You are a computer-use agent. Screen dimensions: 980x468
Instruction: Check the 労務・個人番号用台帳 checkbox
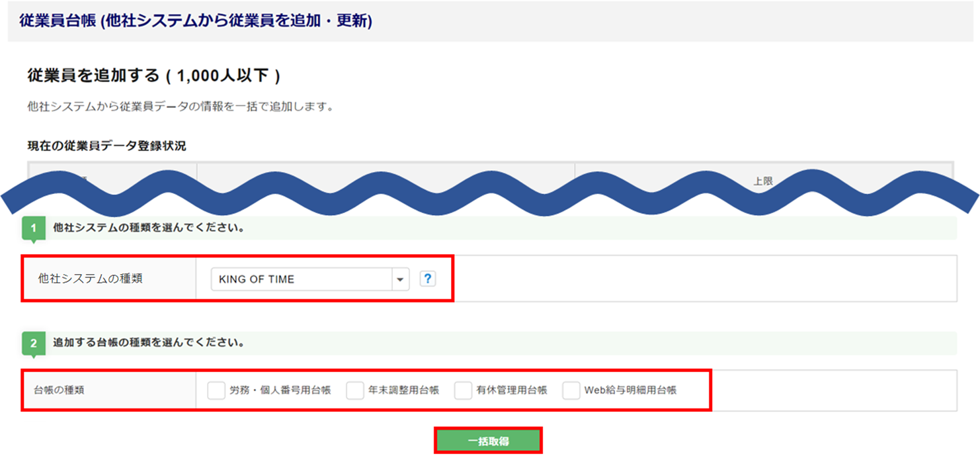[216, 391]
